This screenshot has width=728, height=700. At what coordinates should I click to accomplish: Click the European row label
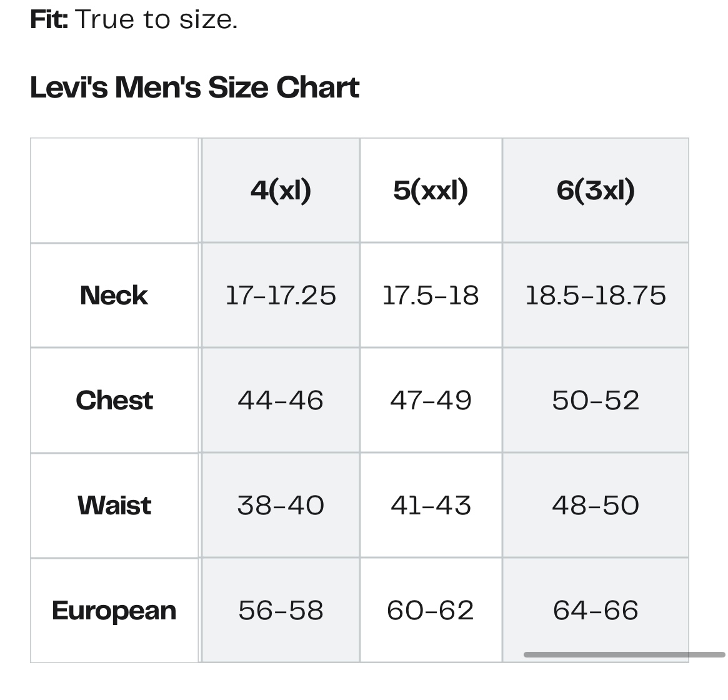(114, 611)
